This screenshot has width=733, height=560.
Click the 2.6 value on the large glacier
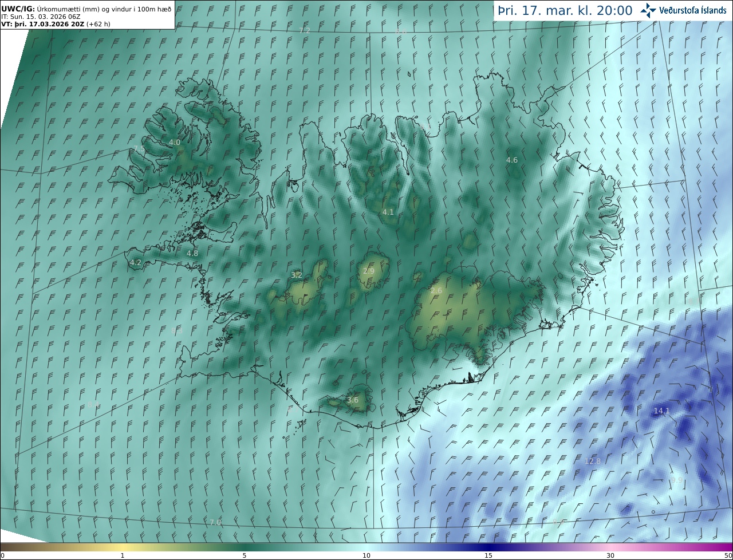pyautogui.click(x=436, y=291)
